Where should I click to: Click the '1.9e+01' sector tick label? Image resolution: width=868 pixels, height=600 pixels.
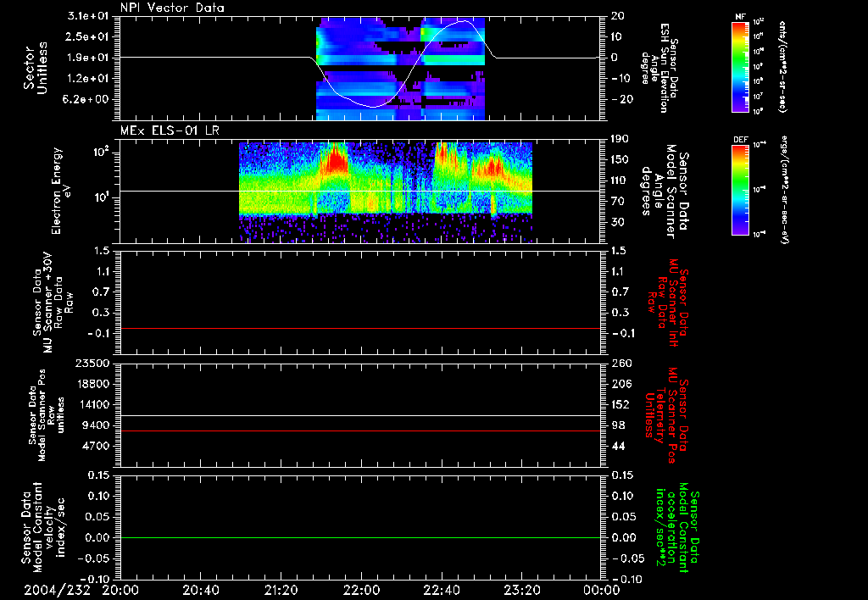point(88,58)
